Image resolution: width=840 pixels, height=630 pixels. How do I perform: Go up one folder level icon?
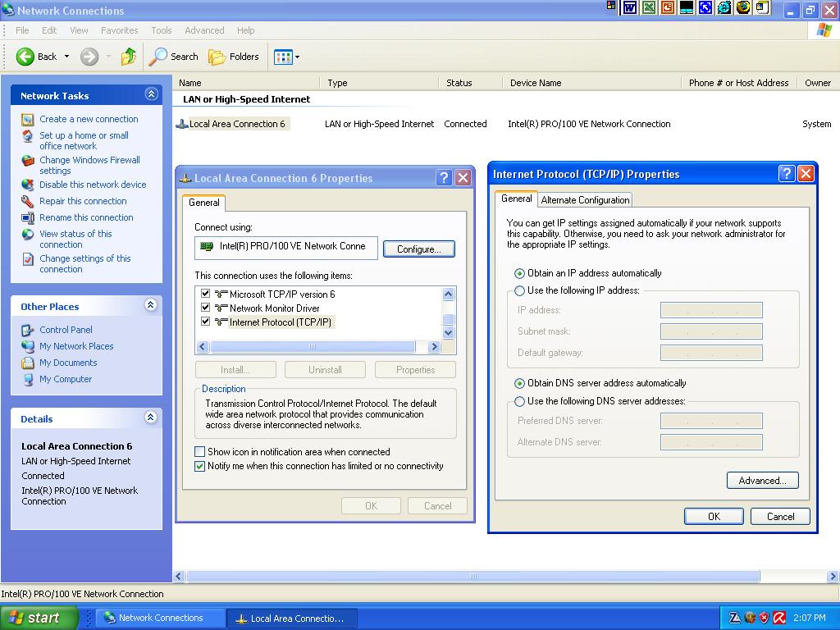(129, 57)
